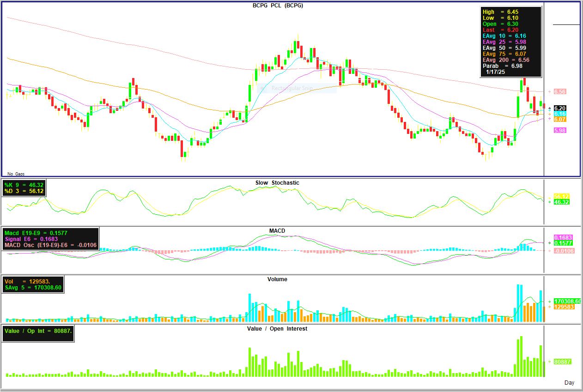Screen dimensions: 583x392
Task: Click the Value / Open Interest panel title
Action: coord(277,329)
